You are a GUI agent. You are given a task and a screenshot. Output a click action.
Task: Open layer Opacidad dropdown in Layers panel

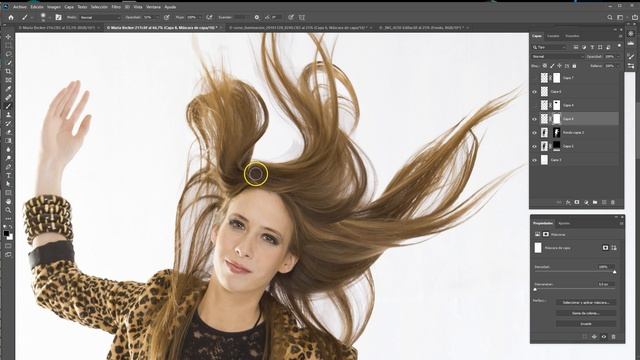tap(618, 57)
